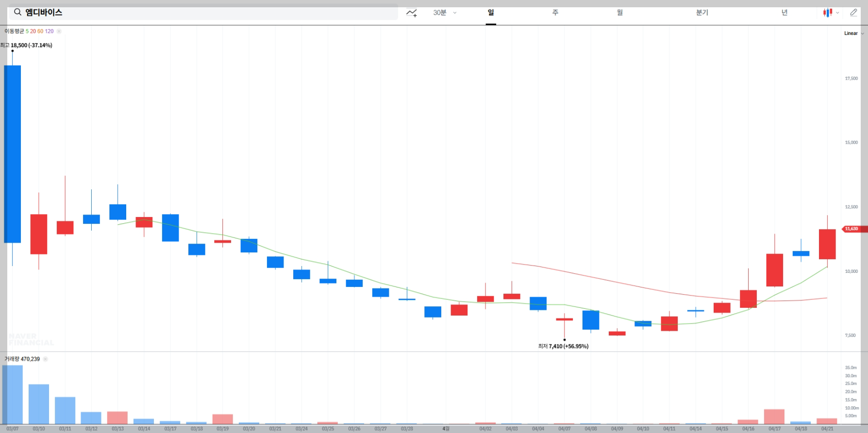Image resolution: width=868 pixels, height=433 pixels.
Task: Click the 04/21 date axis label
Action: click(x=827, y=429)
